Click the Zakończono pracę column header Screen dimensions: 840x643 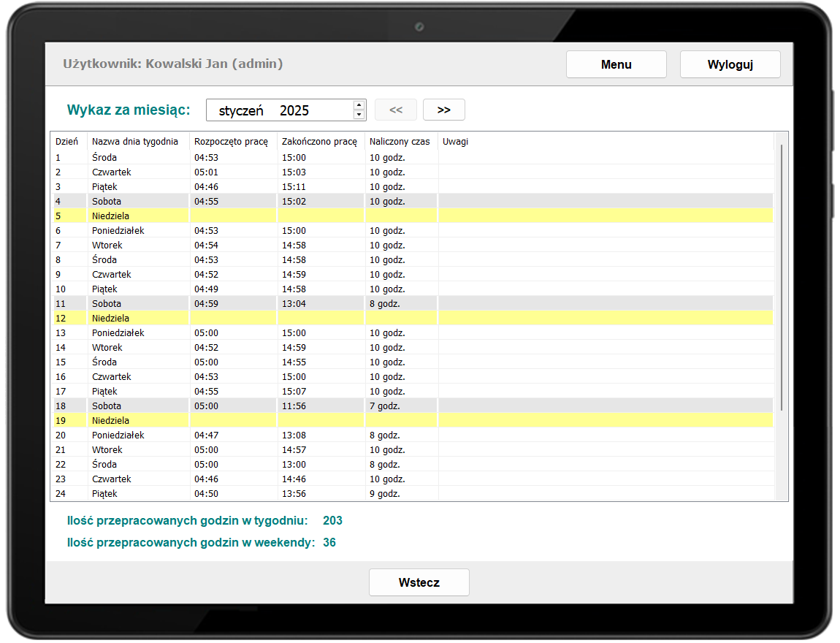[319, 142]
